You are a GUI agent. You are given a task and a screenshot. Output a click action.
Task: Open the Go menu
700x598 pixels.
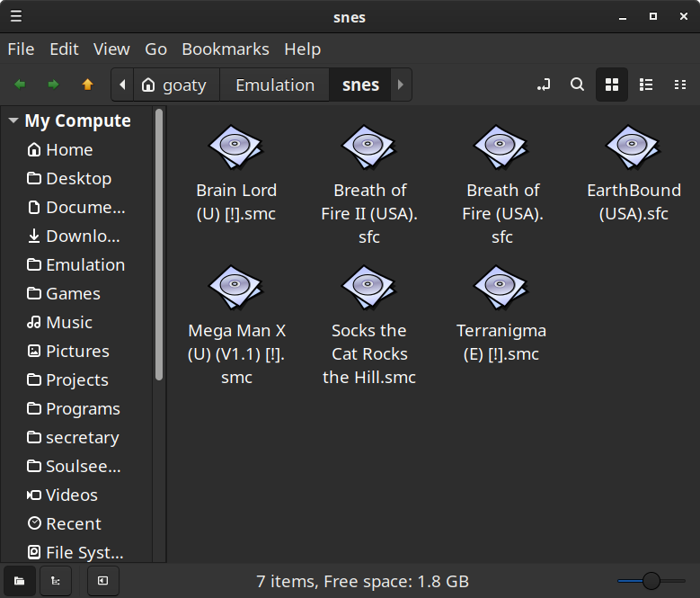coord(155,49)
